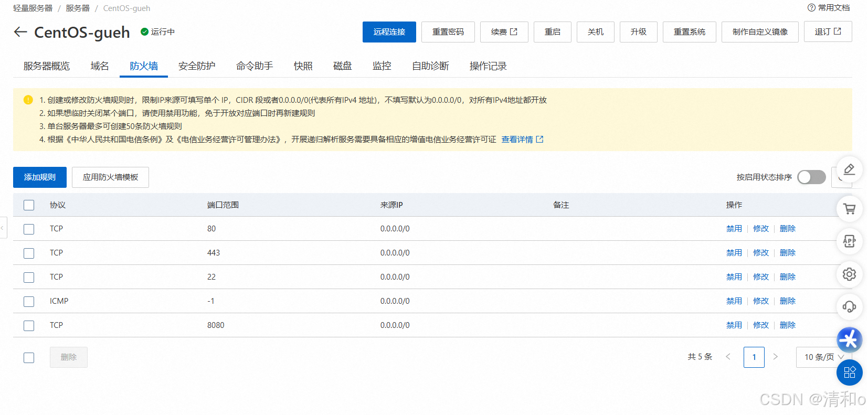The width and height of the screenshot is (868, 415).
Task: Launch the blue AI assistant floating icon
Action: [x=849, y=339]
